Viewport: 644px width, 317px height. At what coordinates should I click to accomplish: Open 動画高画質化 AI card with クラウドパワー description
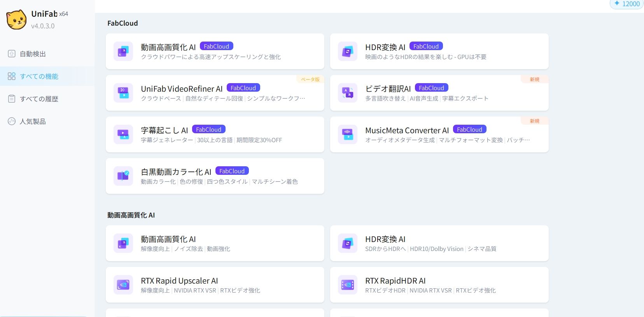[215, 51]
